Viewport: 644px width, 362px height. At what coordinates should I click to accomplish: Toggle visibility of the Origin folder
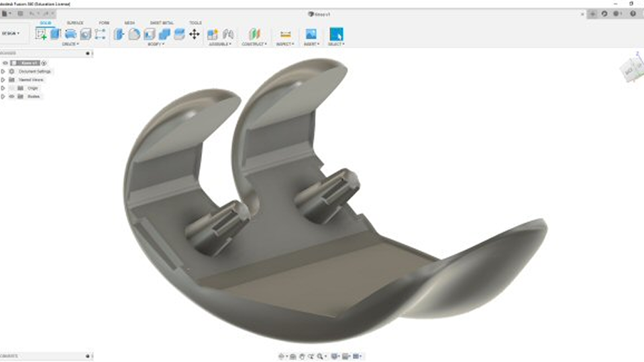(x=11, y=88)
